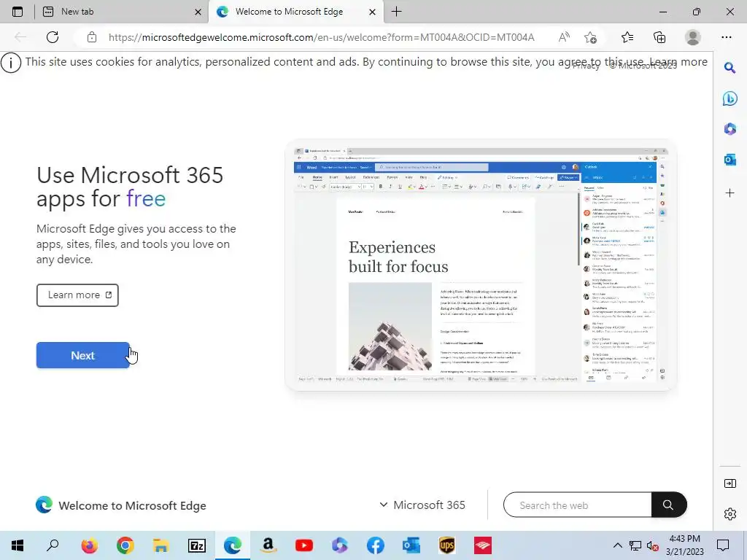The height and width of the screenshot is (560, 747).
Task: Open taskbar search
Action: point(53,545)
